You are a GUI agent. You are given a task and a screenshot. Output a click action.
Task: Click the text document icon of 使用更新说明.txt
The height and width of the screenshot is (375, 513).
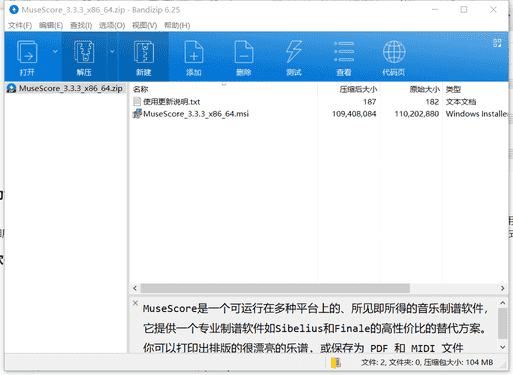tap(137, 101)
